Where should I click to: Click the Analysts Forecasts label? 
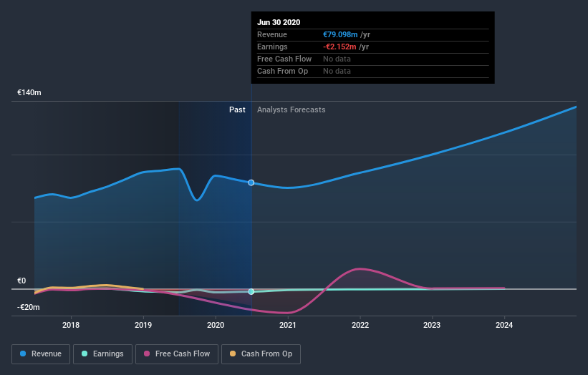tap(291, 109)
